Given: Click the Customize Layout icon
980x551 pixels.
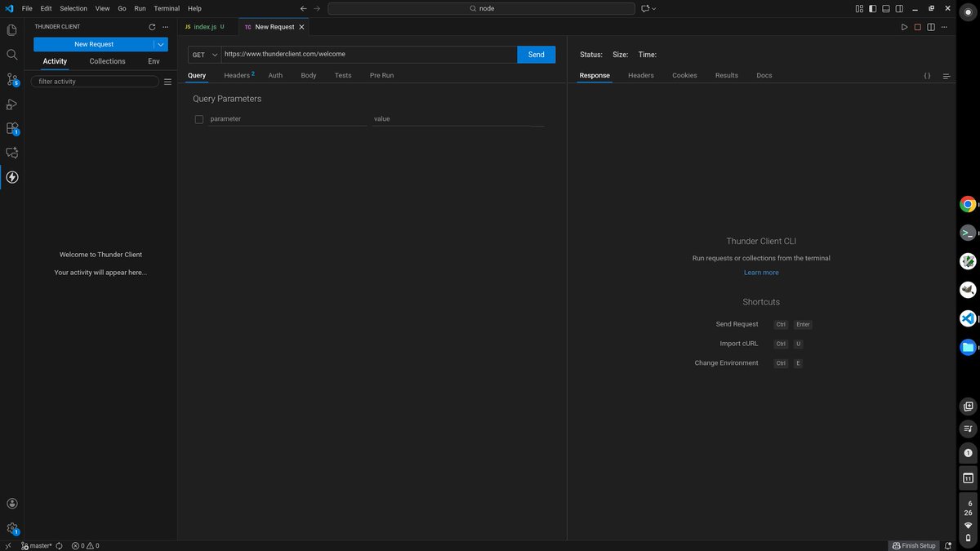Looking at the screenshot, I should click(859, 8).
